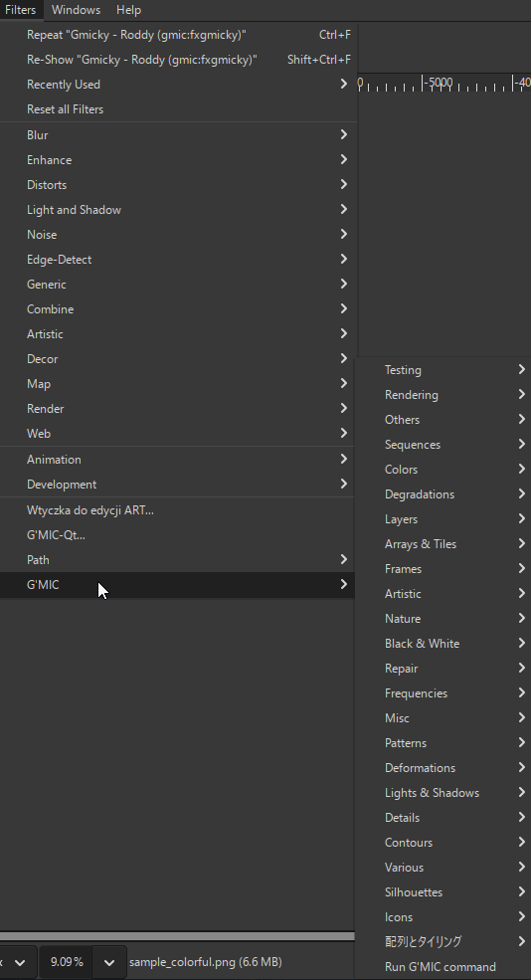Select Reset all Filters
Viewport: 531px width, 980px height.
[177, 109]
